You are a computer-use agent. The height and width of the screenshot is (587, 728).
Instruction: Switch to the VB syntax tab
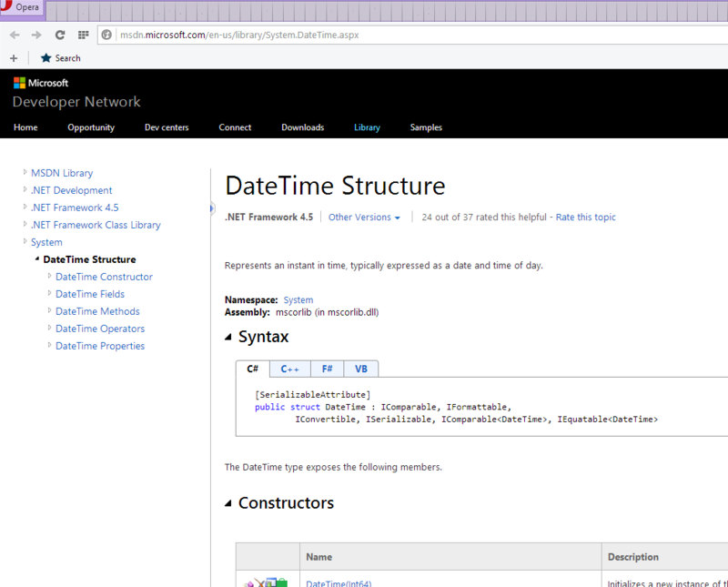[360, 369]
